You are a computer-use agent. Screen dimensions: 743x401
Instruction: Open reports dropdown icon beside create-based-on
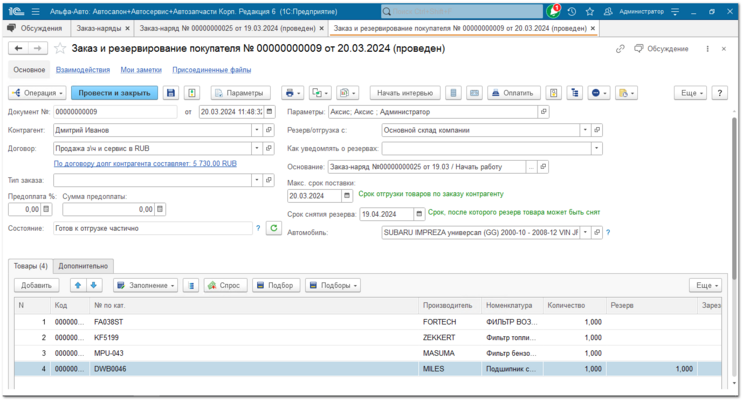pyautogui.click(x=348, y=93)
